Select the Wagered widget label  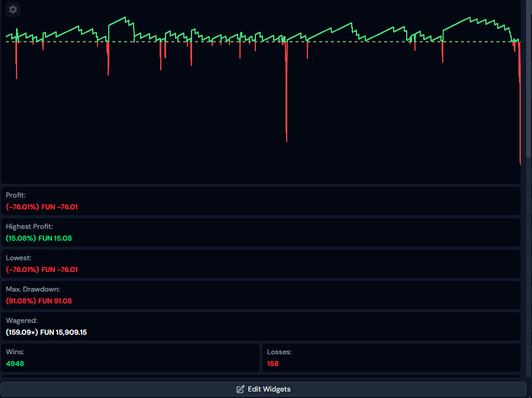[x=21, y=321]
